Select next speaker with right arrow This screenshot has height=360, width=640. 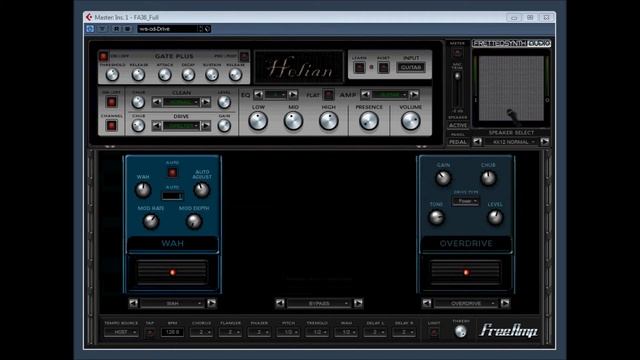(x=544, y=142)
